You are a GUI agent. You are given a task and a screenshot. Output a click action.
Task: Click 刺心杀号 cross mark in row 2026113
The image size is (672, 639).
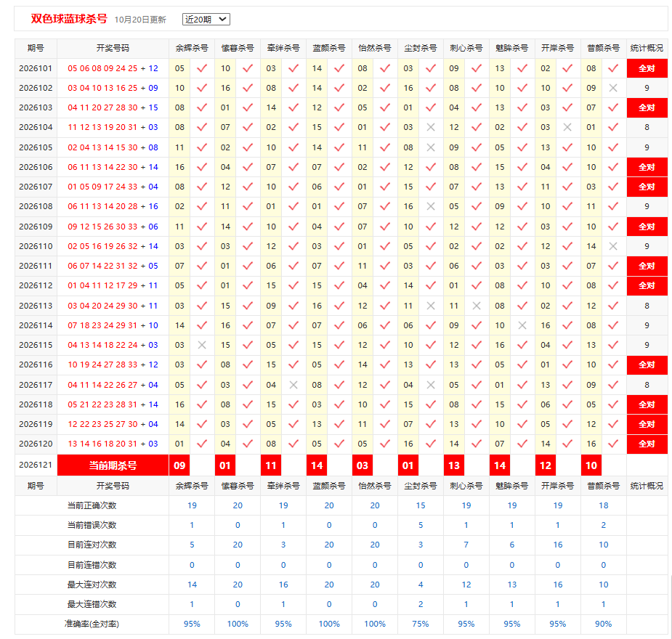(x=476, y=306)
